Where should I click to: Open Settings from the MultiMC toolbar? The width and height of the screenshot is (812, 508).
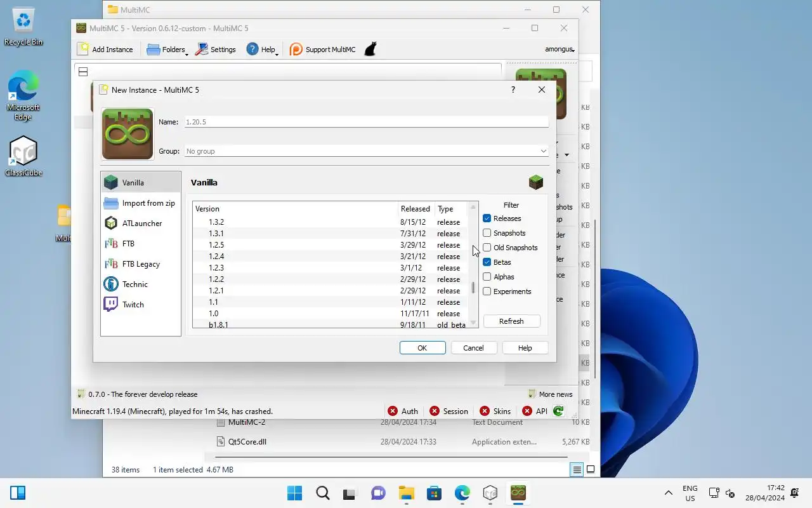(216, 49)
